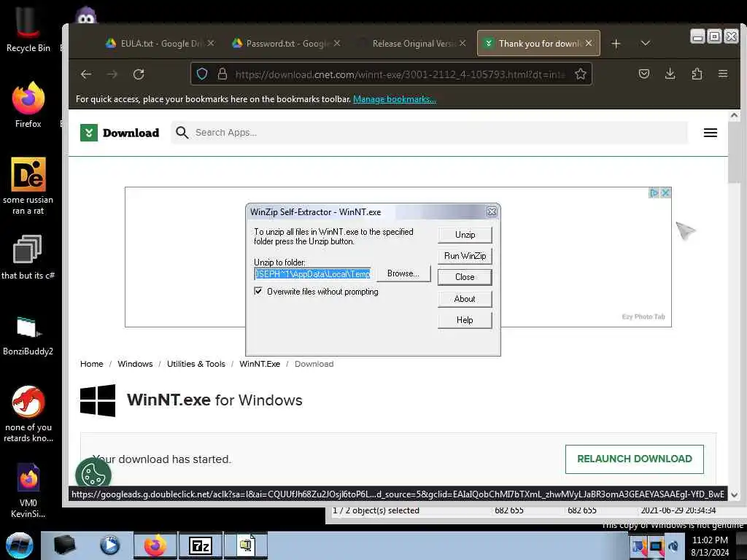The image size is (747, 560).
Task: Go to Windows breadcrumb
Action: click(x=135, y=364)
